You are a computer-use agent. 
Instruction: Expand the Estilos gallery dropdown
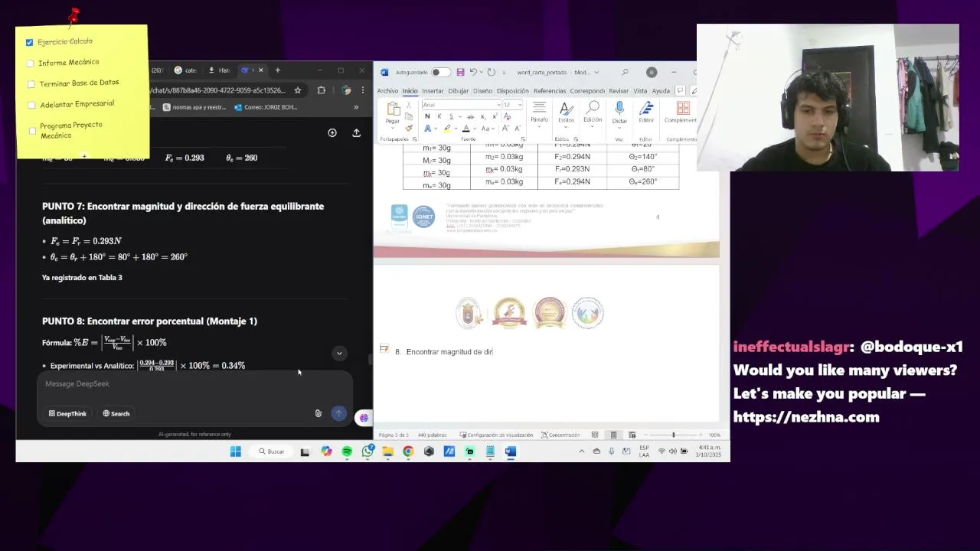click(x=566, y=127)
